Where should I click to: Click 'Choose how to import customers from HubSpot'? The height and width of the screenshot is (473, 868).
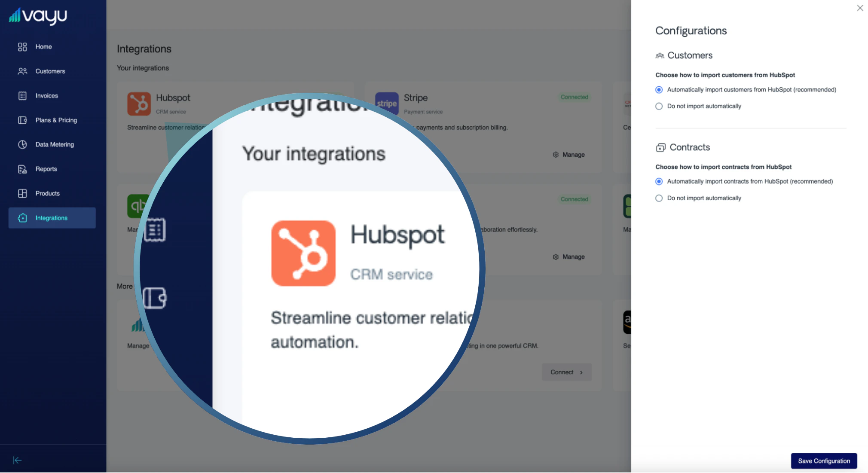point(725,75)
